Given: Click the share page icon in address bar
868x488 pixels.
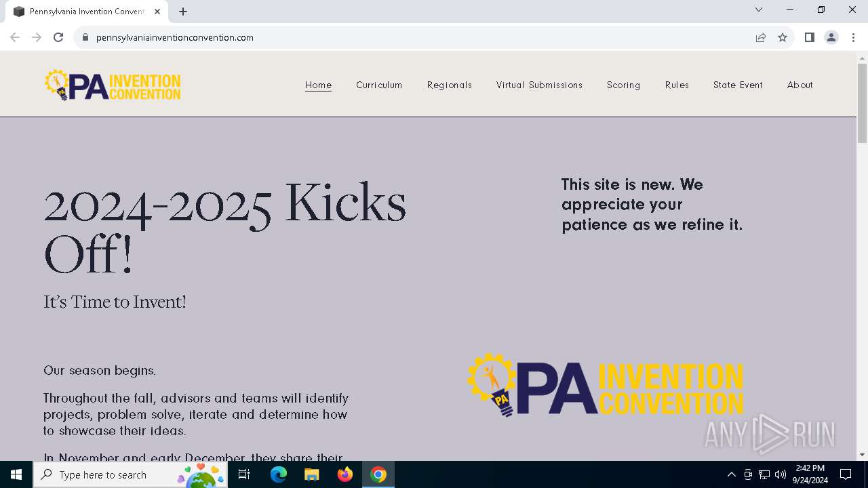Looking at the screenshot, I should point(761,37).
